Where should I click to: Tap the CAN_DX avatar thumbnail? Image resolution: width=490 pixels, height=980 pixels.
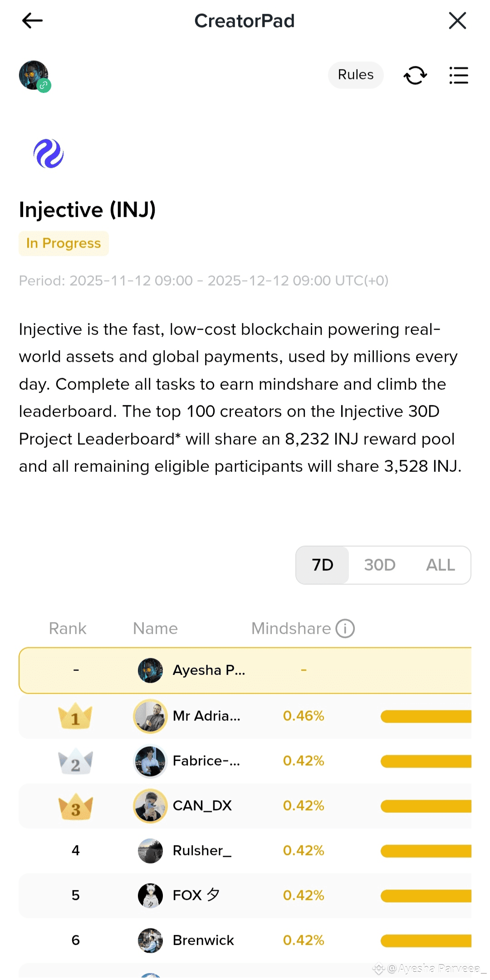(x=150, y=806)
